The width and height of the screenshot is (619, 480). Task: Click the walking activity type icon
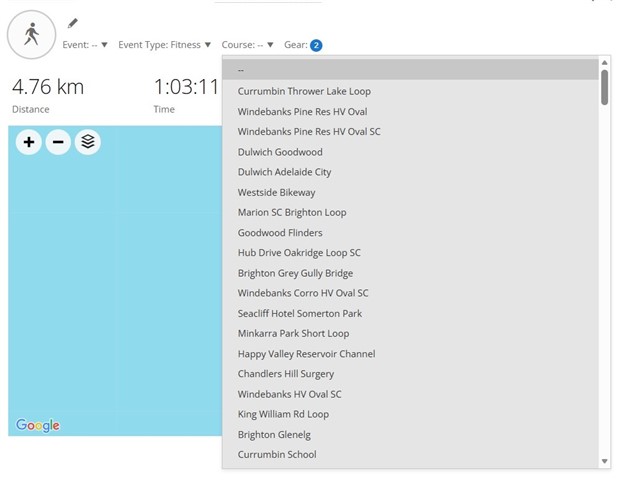tap(32, 35)
